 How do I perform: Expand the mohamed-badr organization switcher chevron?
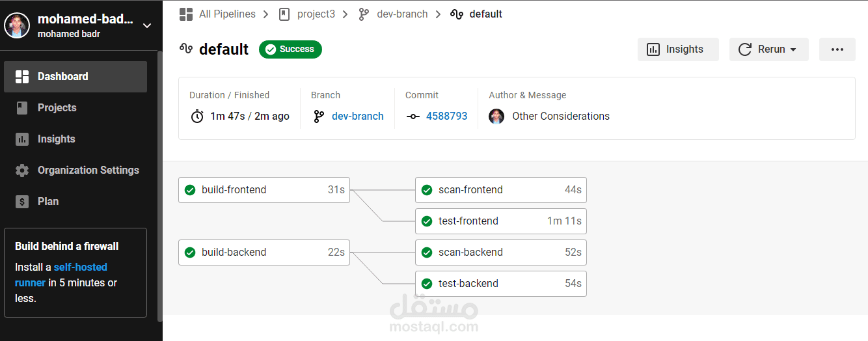(147, 26)
